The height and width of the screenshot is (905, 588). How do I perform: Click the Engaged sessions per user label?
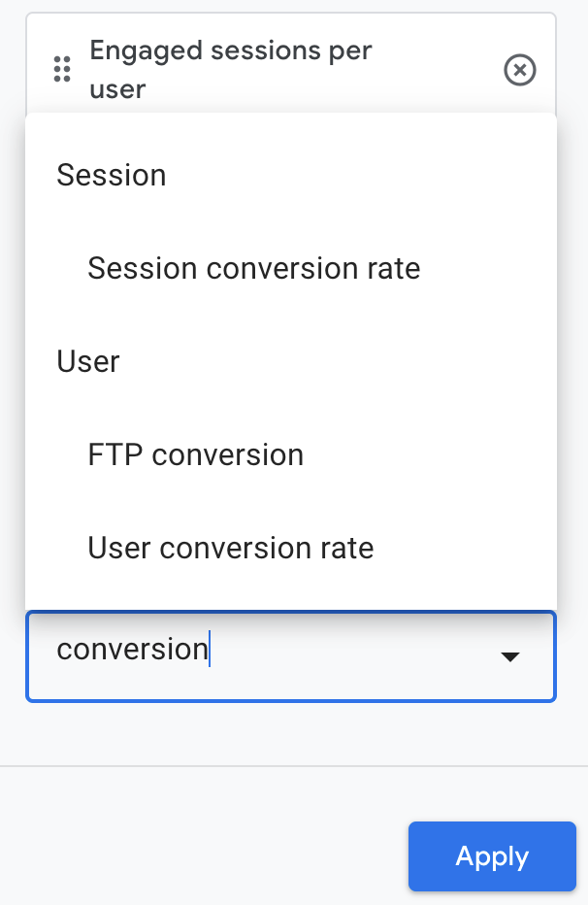231,69
